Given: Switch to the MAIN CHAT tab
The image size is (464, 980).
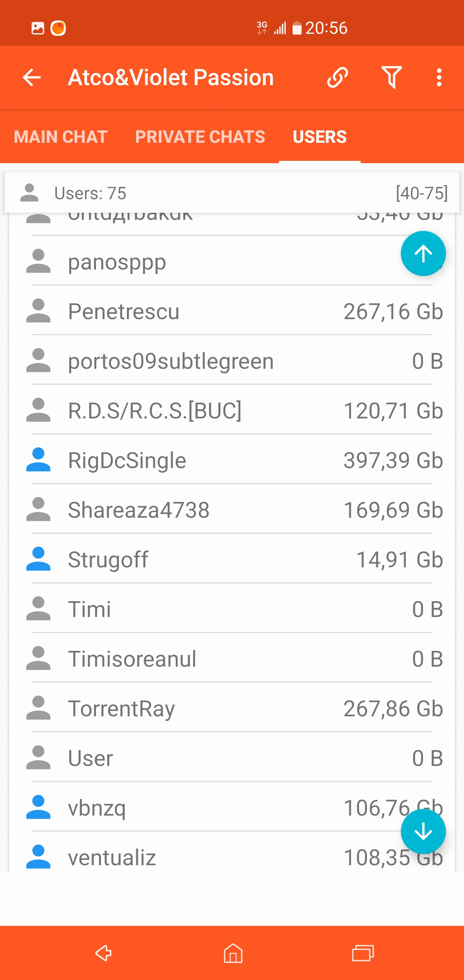Looking at the screenshot, I should pos(61,137).
